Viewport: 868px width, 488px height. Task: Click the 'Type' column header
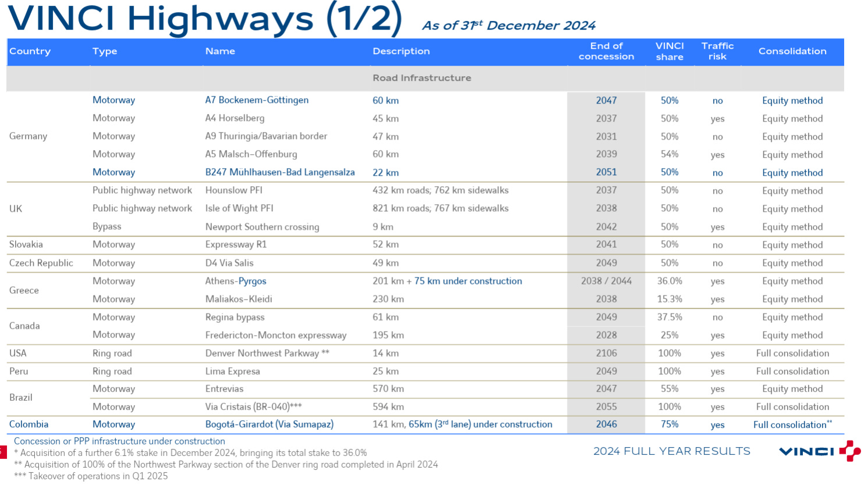[x=105, y=51]
